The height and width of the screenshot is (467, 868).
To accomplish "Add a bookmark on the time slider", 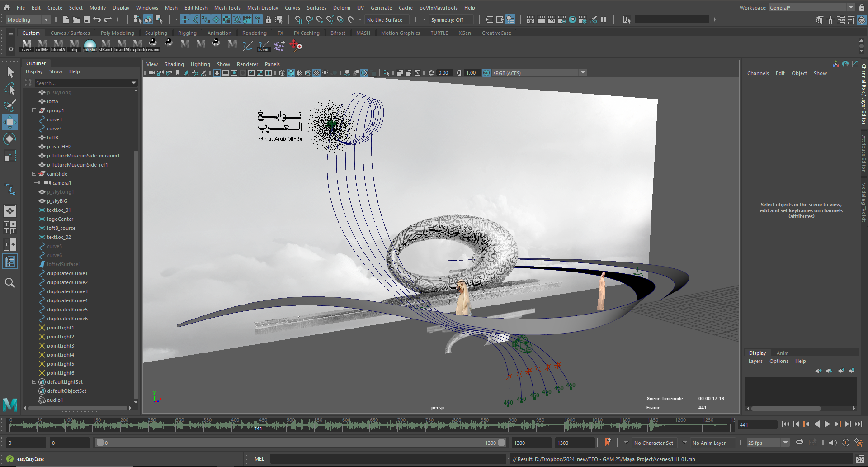I will [x=608, y=443].
